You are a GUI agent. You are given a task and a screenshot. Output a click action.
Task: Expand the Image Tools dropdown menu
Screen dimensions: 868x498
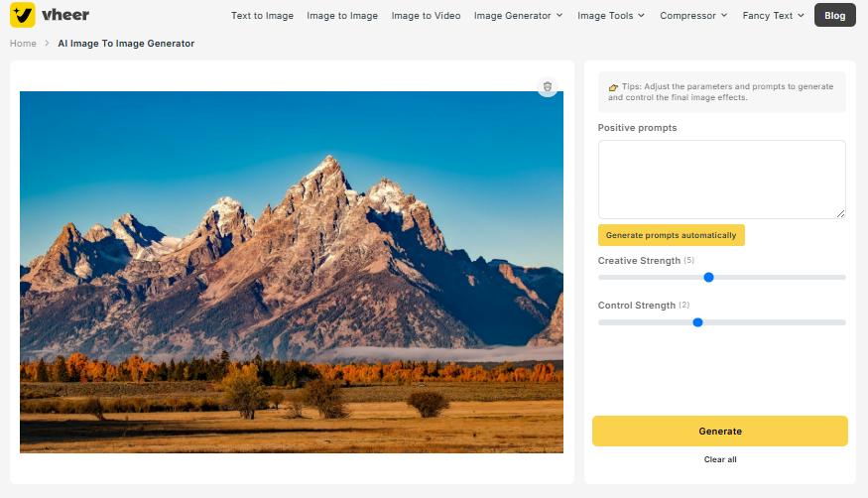611,16
